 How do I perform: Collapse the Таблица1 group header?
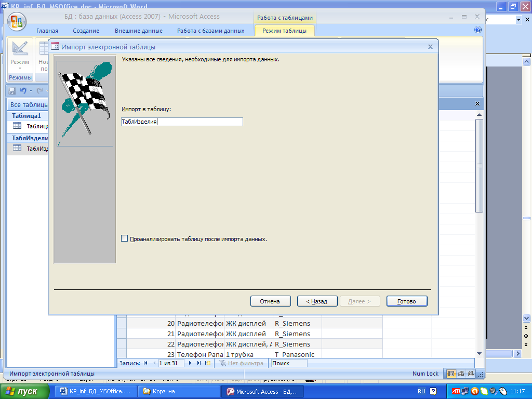pyautogui.click(x=28, y=116)
